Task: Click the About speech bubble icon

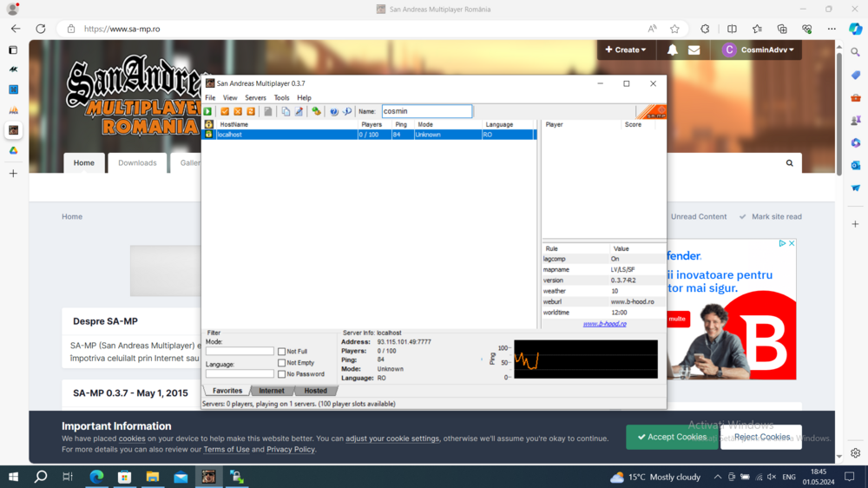Action: (x=347, y=111)
